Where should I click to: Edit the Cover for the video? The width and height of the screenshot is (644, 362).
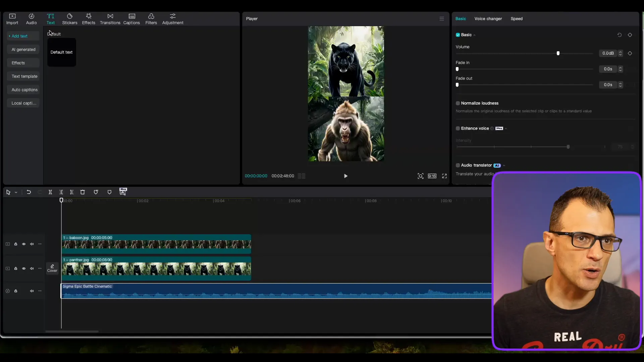tap(52, 268)
